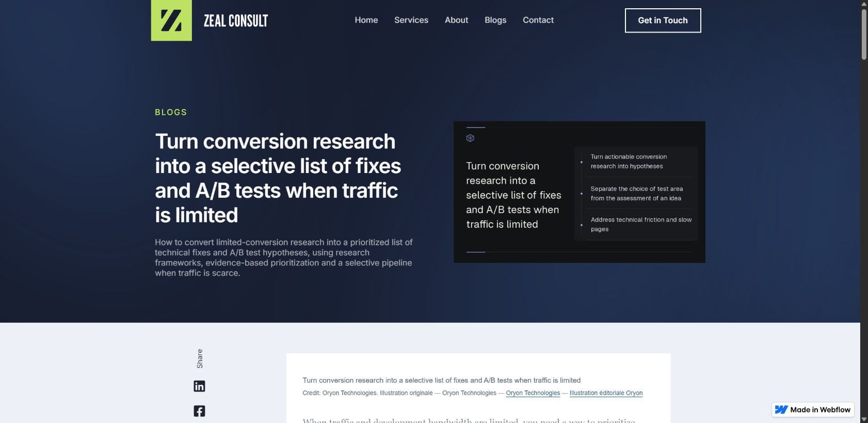This screenshot has width=868, height=423.
Task: Open the Contact page
Action: (538, 20)
